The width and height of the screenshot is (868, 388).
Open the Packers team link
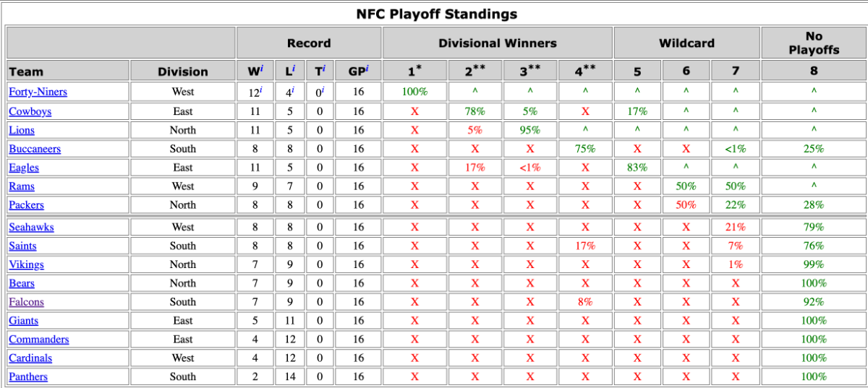[27, 205]
